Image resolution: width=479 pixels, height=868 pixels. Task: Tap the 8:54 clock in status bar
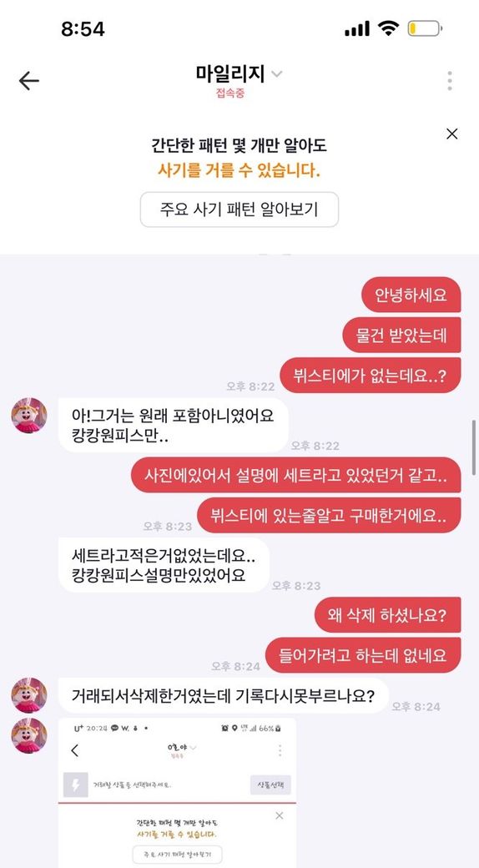[x=83, y=29]
